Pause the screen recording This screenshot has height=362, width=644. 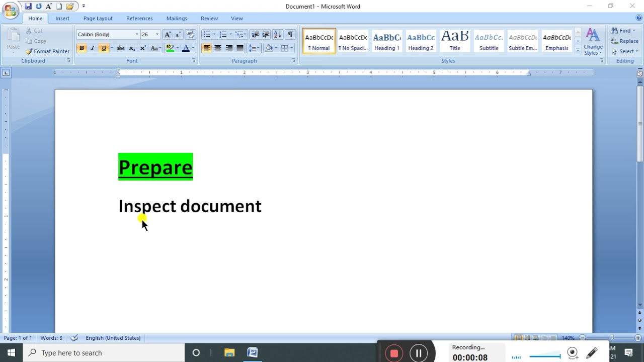[x=419, y=353]
